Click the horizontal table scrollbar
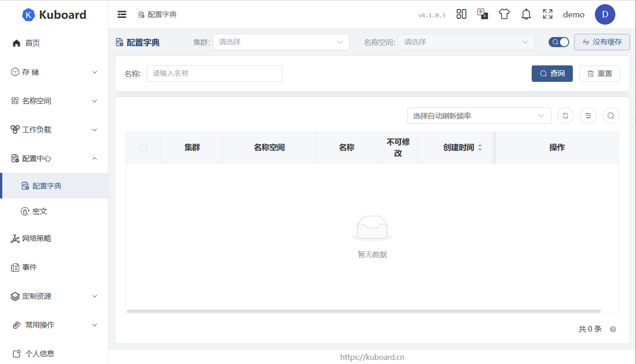Viewport: 636px width, 364px height. click(364, 311)
